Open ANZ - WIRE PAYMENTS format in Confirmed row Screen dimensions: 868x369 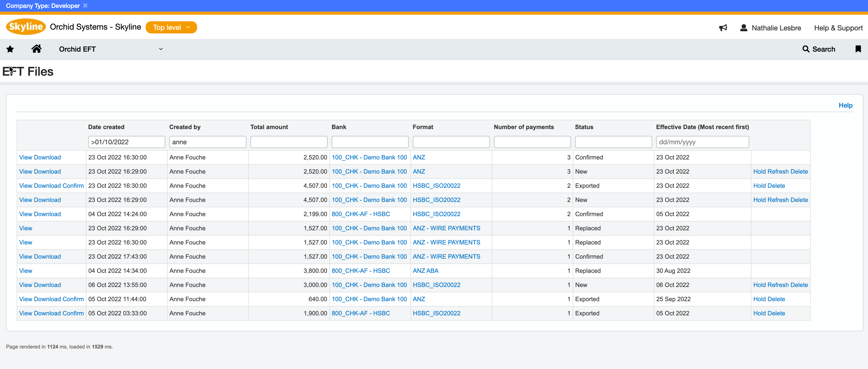click(x=446, y=257)
